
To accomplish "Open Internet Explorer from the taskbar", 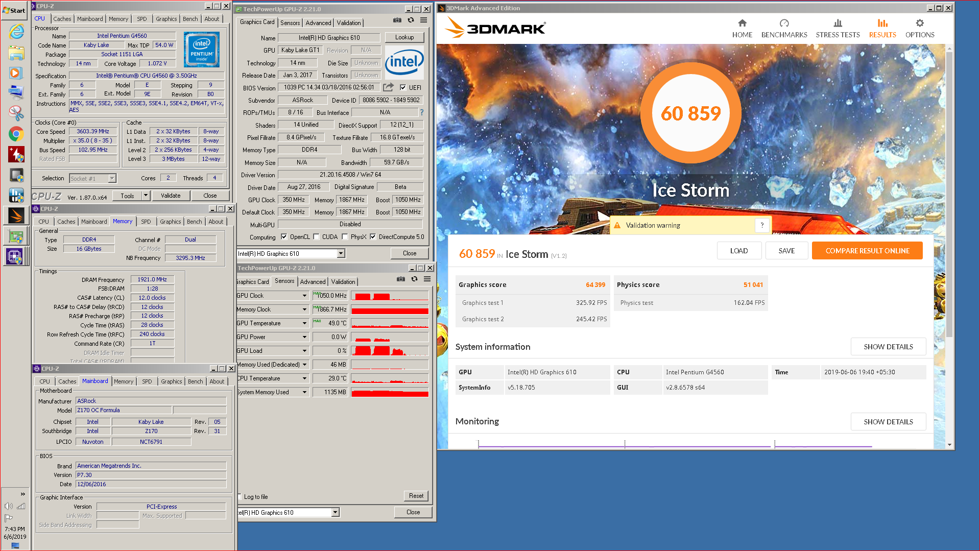I will click(x=16, y=32).
